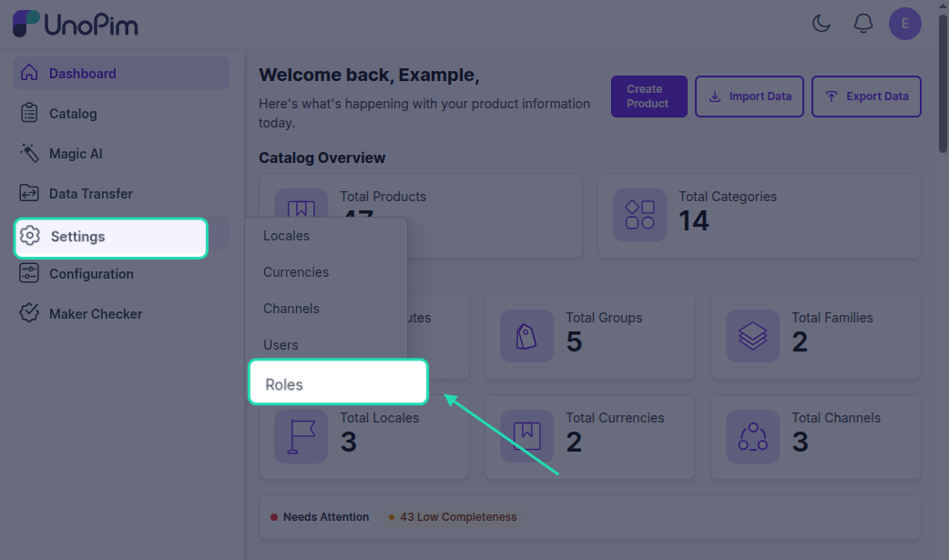Click the page vertical scrollbar thumb

point(943,84)
